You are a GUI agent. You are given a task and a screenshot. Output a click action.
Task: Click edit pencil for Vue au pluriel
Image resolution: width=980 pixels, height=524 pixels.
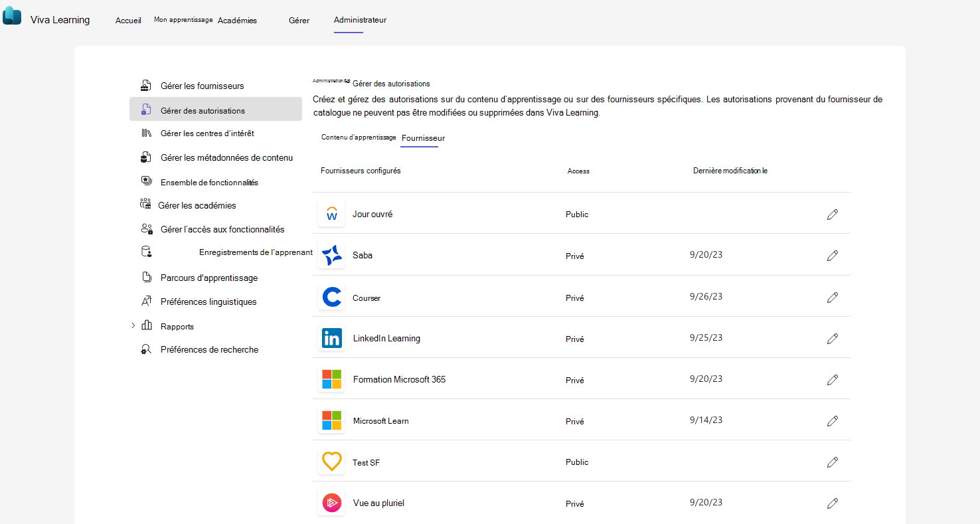click(x=832, y=503)
